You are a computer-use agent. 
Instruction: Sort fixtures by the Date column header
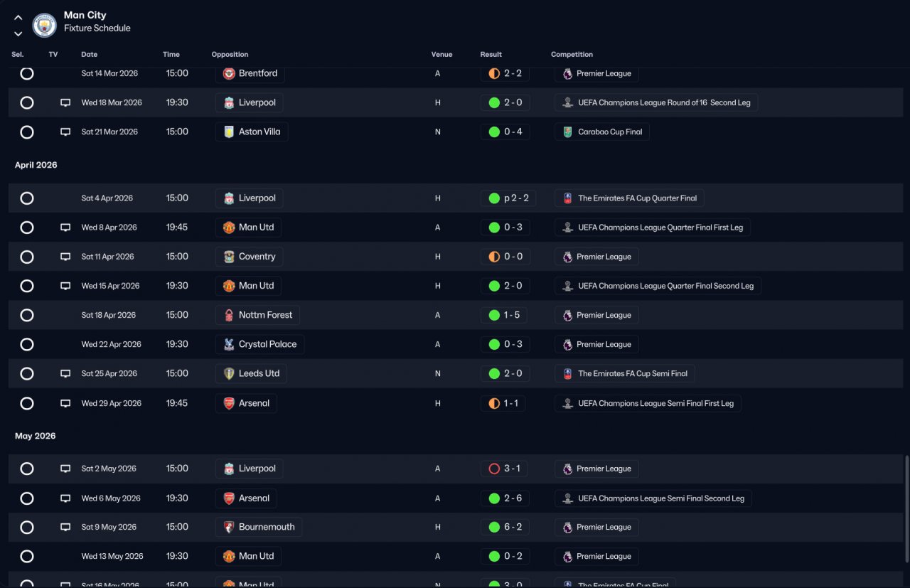(90, 54)
